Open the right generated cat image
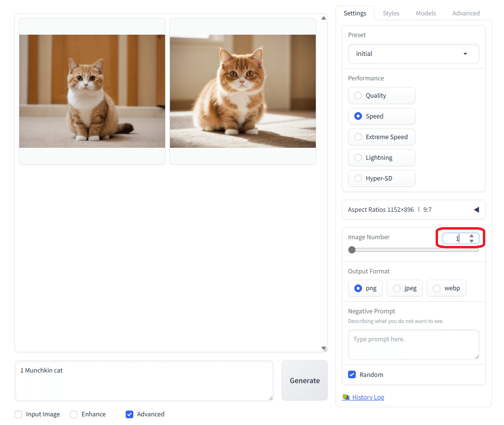Image resolution: width=504 pixels, height=425 pixels. pos(243,91)
